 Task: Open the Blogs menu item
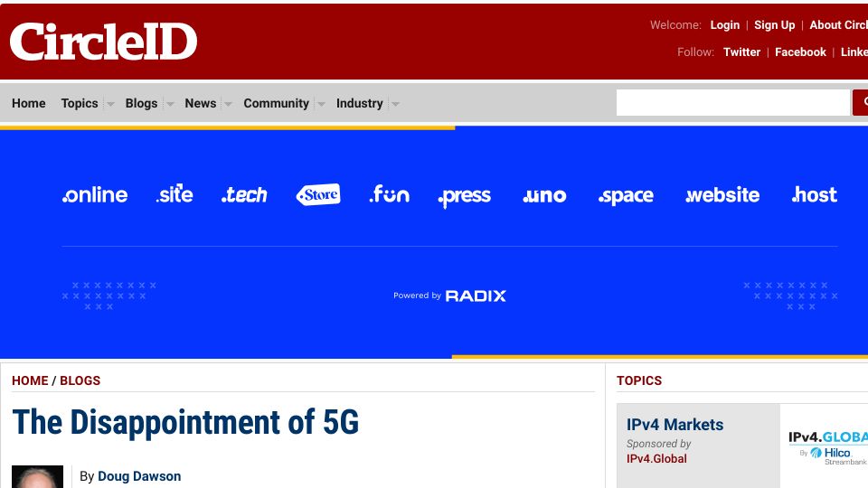[x=141, y=103]
